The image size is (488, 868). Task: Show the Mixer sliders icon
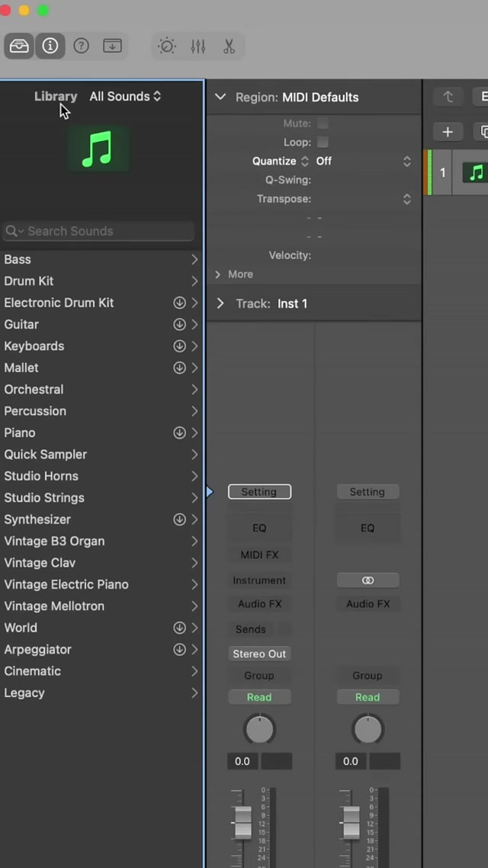tap(198, 46)
